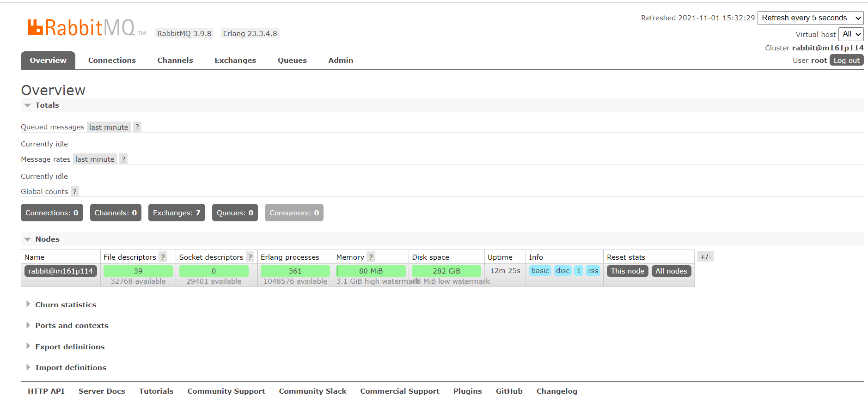
Task: Open help for Queued messages
Action: [137, 127]
